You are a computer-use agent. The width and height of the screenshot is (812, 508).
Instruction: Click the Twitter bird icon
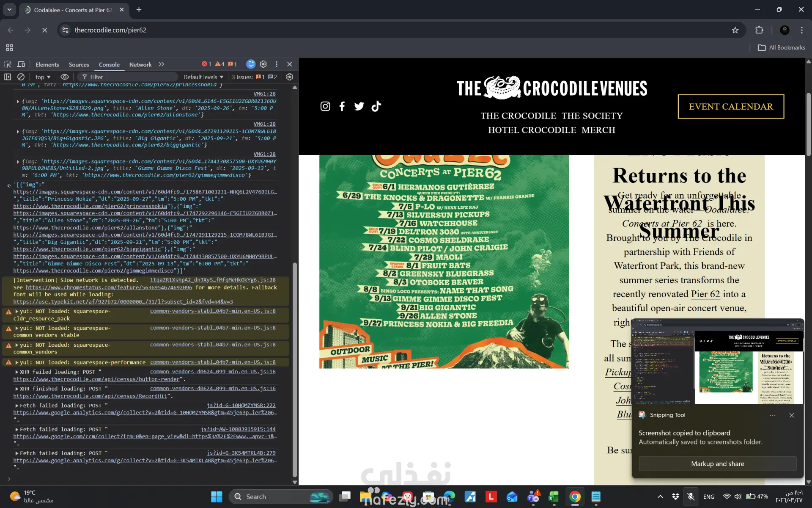click(x=359, y=106)
